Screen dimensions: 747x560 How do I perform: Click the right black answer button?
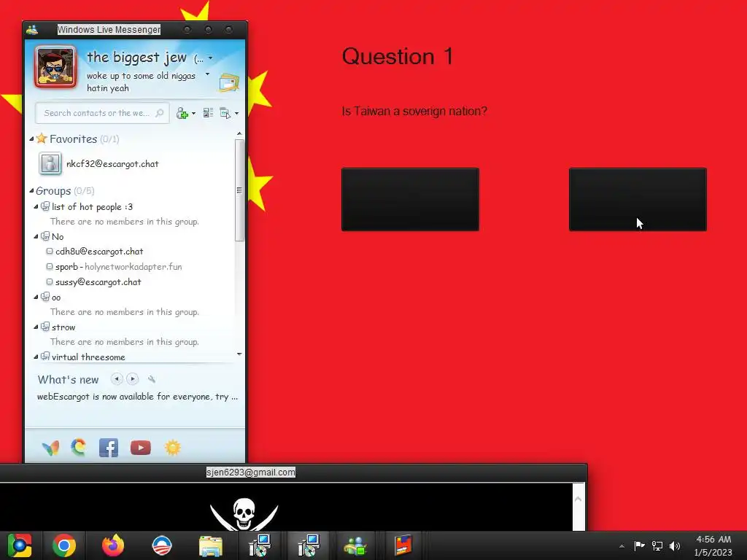coord(638,200)
